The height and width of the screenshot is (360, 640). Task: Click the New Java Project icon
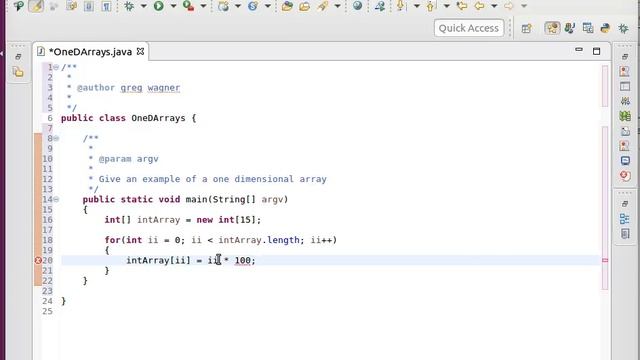[223, 6]
